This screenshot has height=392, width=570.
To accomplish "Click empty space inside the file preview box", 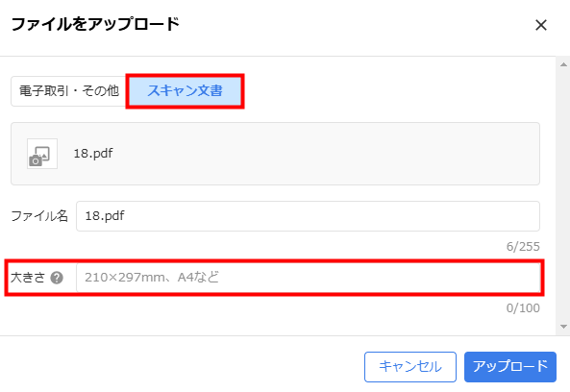I will click(327, 154).
